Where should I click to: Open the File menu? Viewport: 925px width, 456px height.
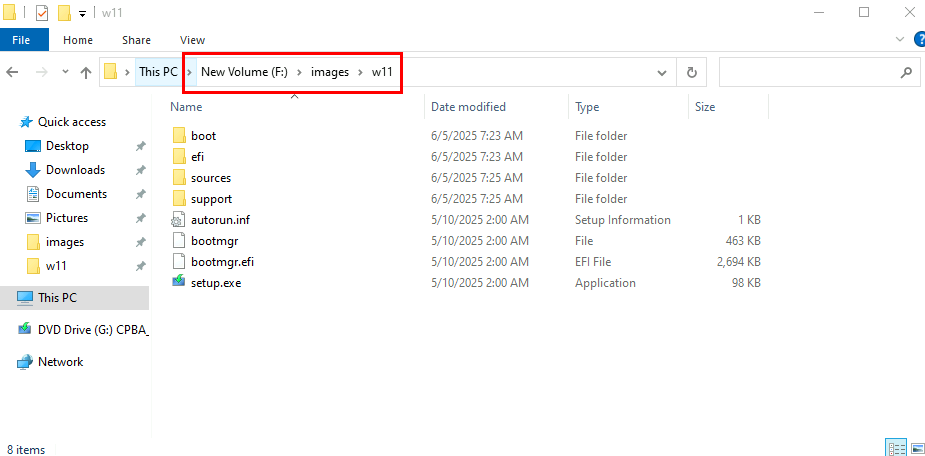(21, 40)
